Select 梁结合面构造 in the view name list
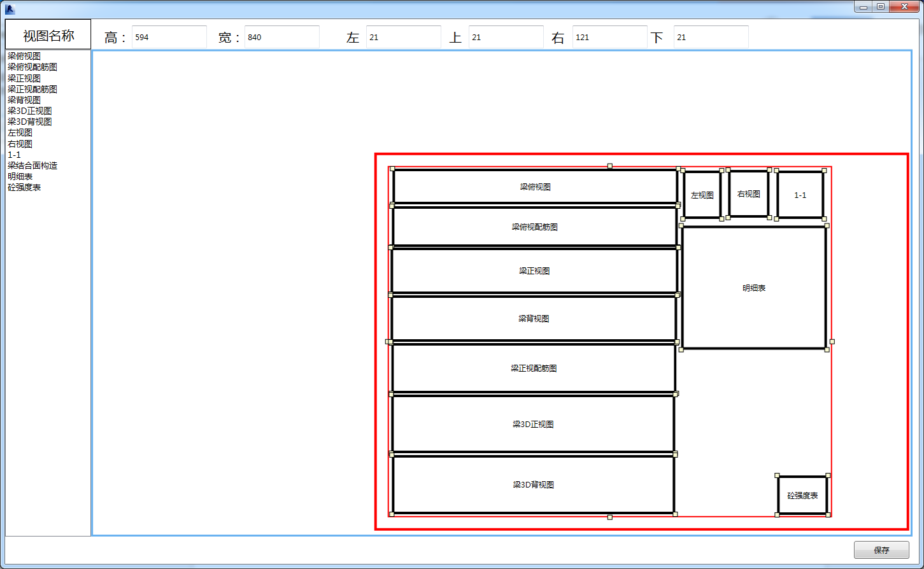924x569 pixels. pyautogui.click(x=32, y=165)
